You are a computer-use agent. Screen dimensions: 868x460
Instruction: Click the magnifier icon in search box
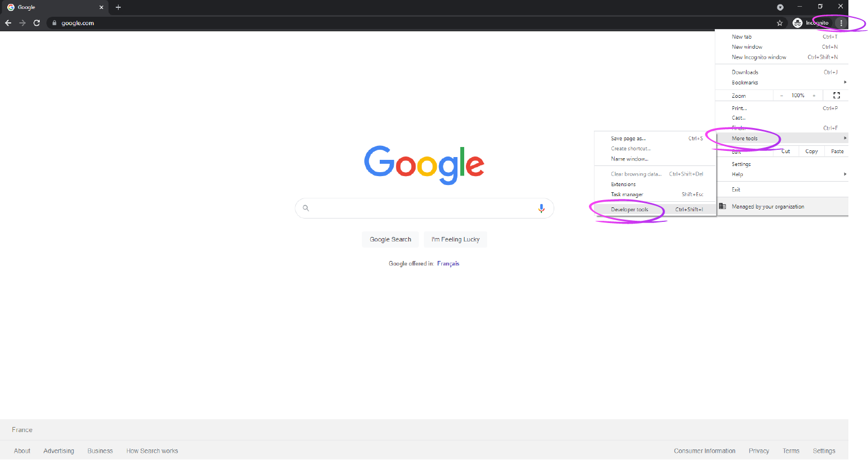[306, 208]
